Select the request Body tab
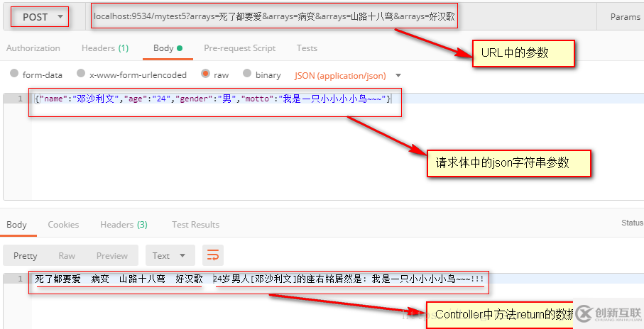The width and height of the screenshot is (644, 329). [x=168, y=48]
